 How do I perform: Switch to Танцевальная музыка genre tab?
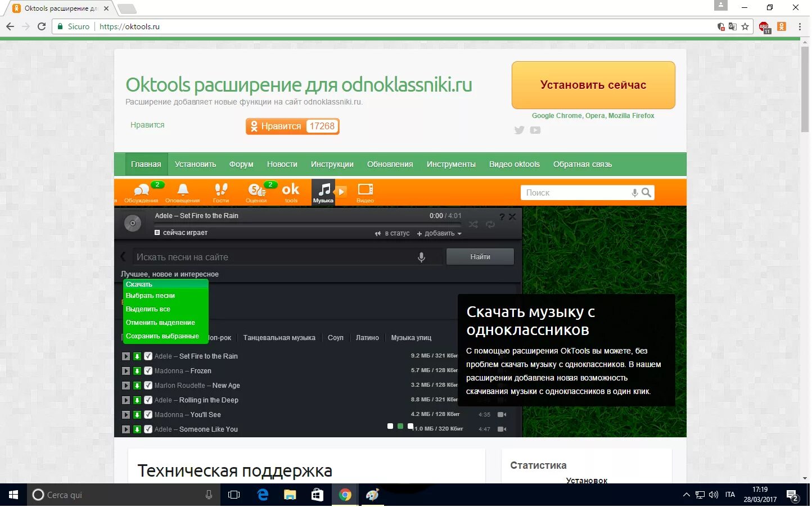point(280,338)
